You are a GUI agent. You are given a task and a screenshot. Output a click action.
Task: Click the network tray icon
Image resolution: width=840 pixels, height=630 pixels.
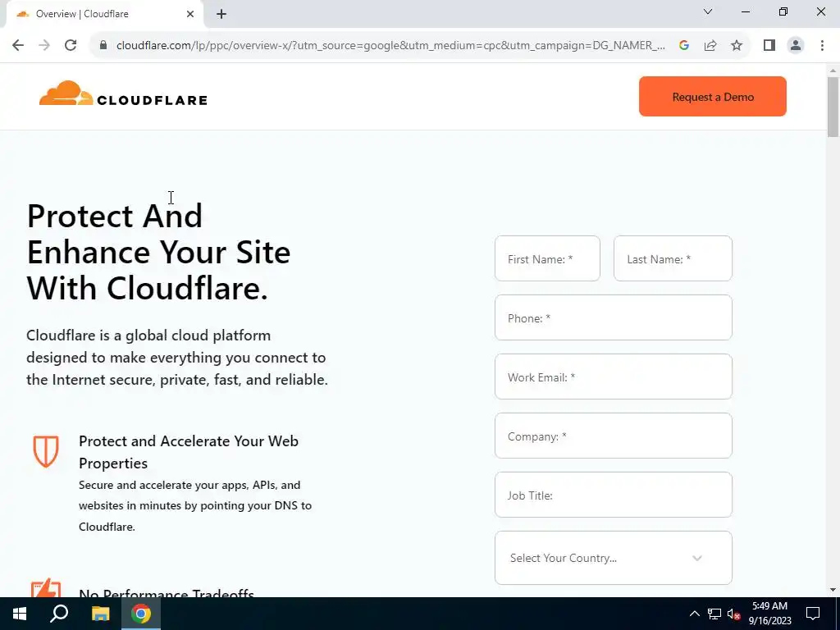[714, 614]
